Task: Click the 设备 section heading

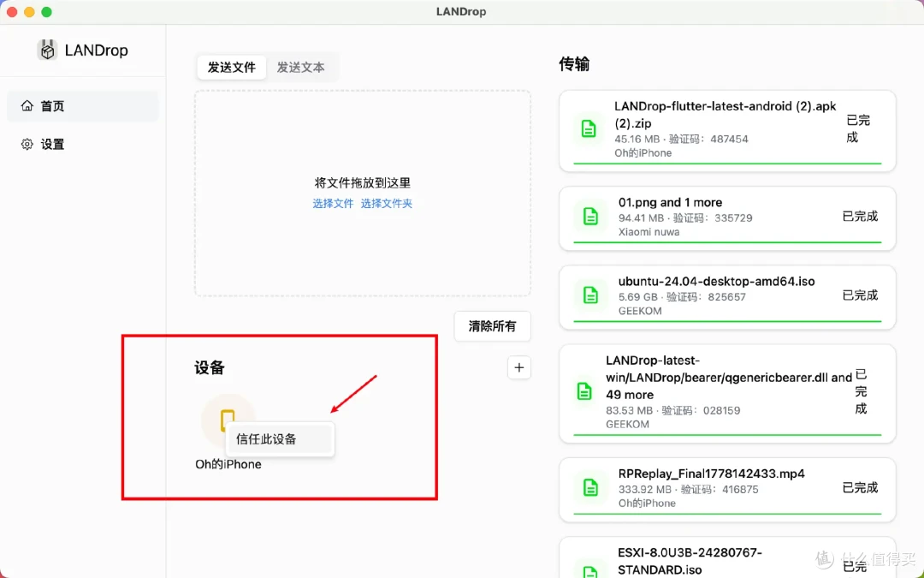Action: [210, 367]
